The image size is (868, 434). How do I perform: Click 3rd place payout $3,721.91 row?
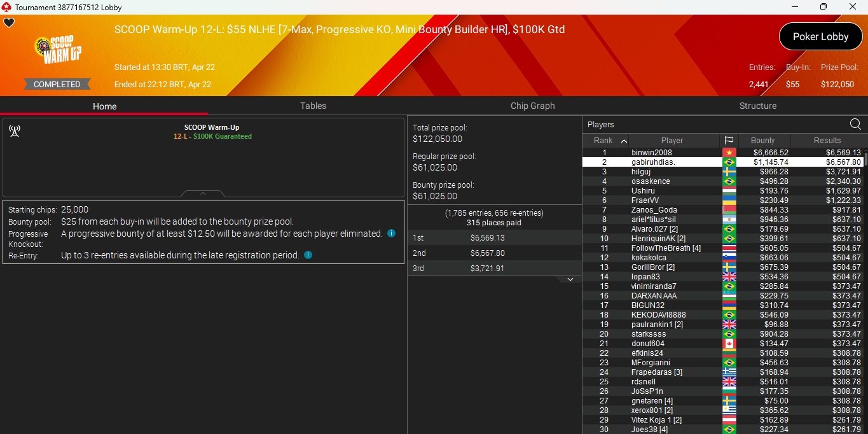pyautogui.click(x=494, y=269)
